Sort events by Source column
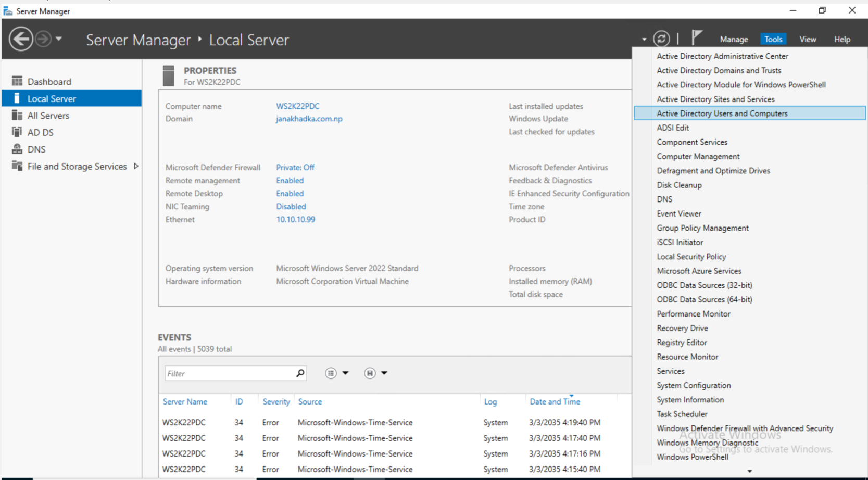 (x=310, y=402)
